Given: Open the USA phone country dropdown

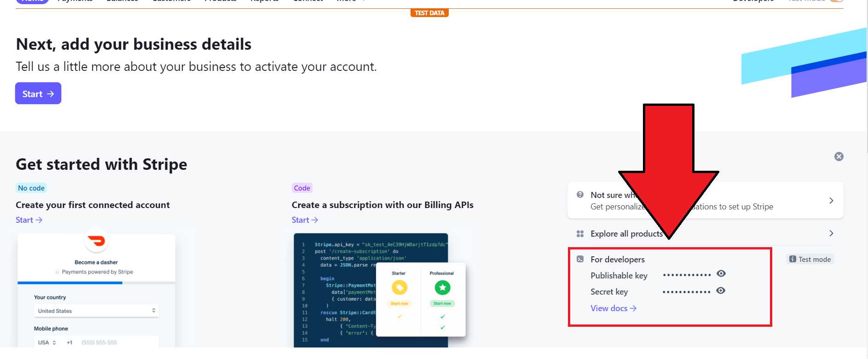Looking at the screenshot, I should (47, 342).
